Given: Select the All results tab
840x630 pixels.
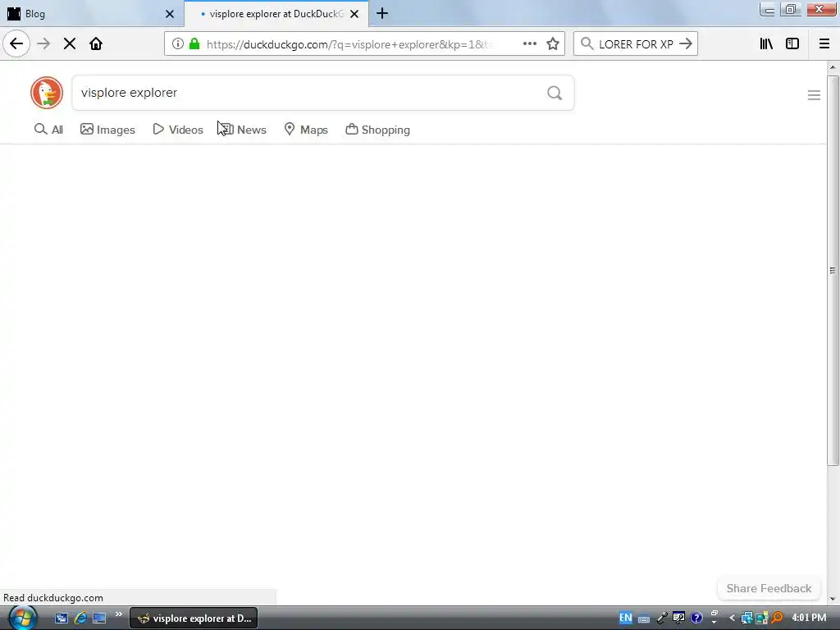Looking at the screenshot, I should pyautogui.click(x=48, y=130).
